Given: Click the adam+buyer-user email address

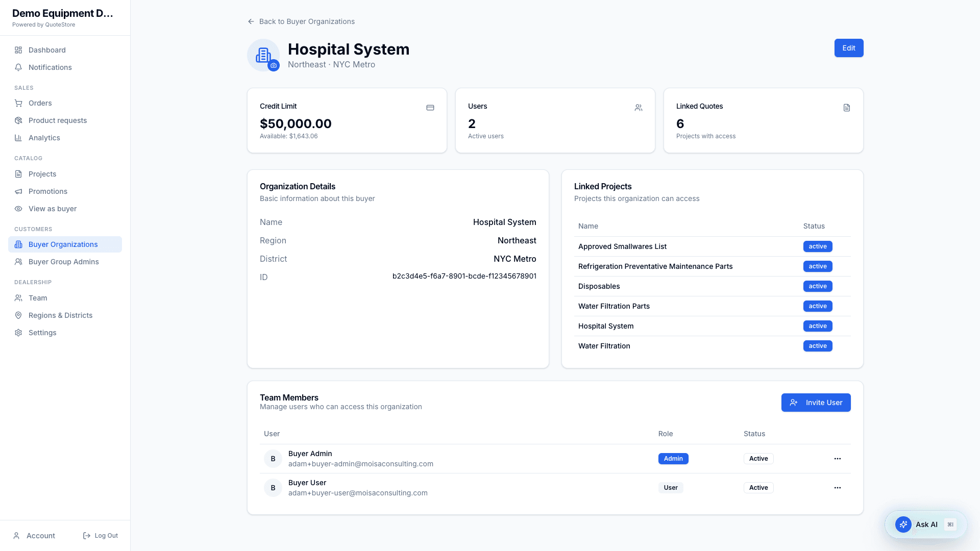Looking at the screenshot, I should 358,493.
